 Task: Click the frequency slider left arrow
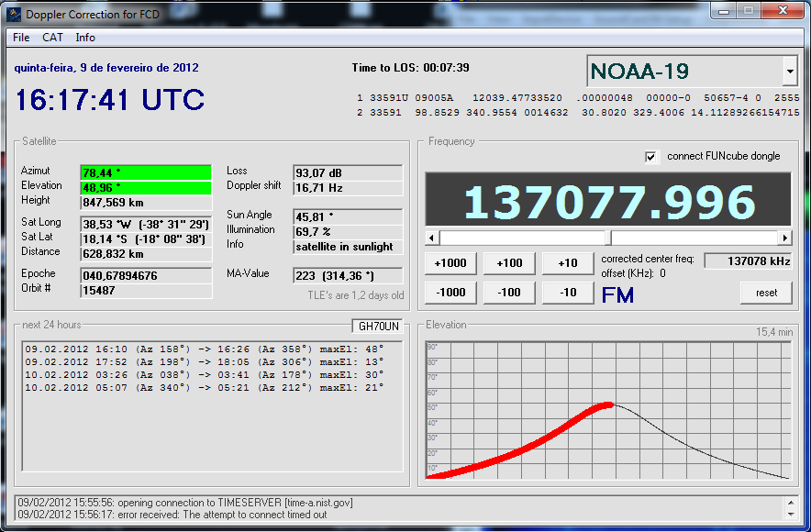tap(432, 238)
